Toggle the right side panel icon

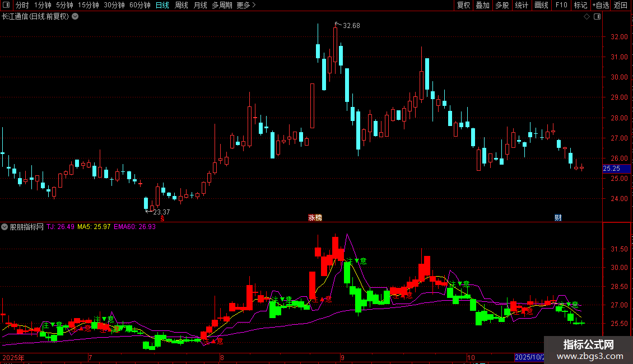click(x=597, y=17)
